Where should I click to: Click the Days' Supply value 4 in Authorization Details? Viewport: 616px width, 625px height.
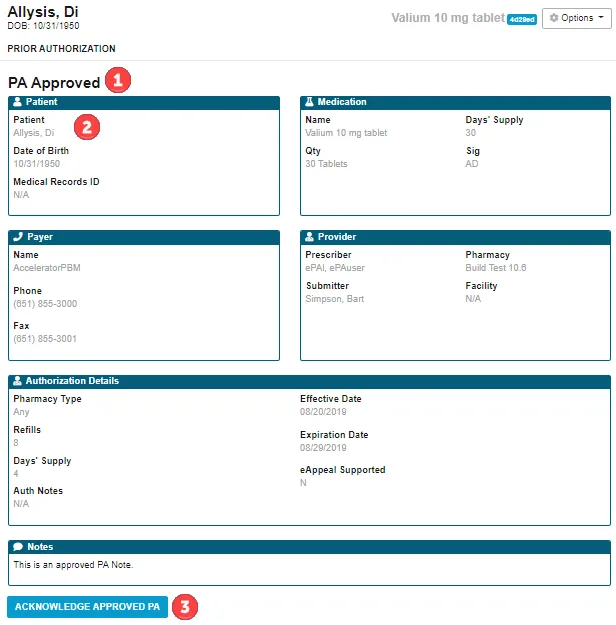point(16,474)
